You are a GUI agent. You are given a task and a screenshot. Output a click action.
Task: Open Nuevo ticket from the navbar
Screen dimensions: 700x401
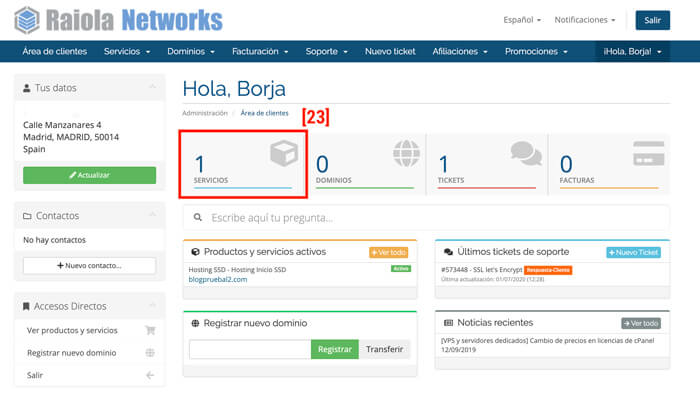390,51
